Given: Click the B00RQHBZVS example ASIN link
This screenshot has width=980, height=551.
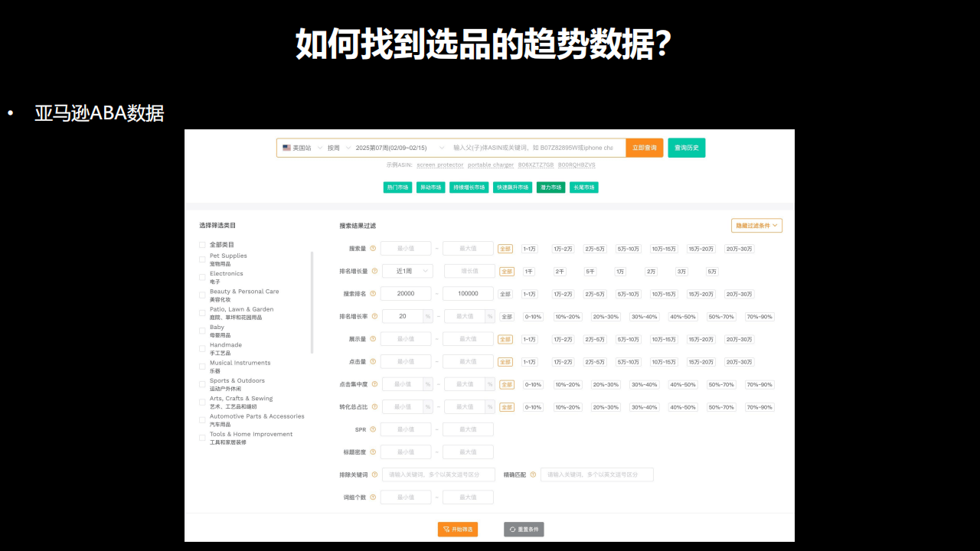Looking at the screenshot, I should click(577, 165).
